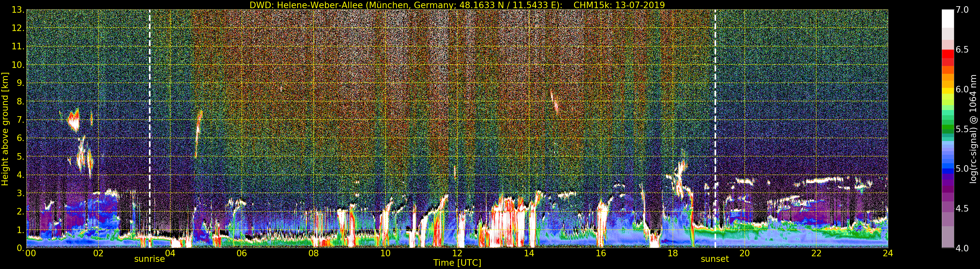
Task: Click the colorbar "5.5" value label
Action: tap(962, 129)
